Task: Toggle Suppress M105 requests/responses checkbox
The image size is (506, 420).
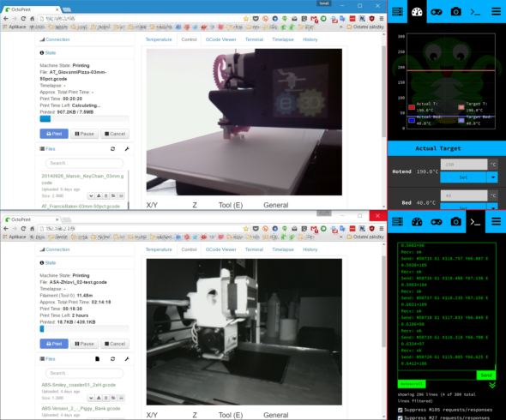Action: tap(401, 410)
